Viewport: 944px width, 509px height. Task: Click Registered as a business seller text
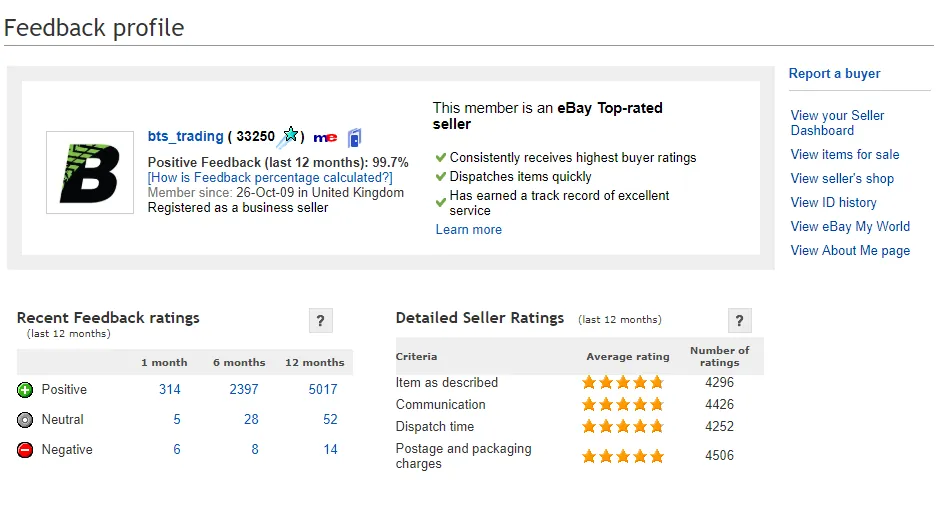click(238, 208)
